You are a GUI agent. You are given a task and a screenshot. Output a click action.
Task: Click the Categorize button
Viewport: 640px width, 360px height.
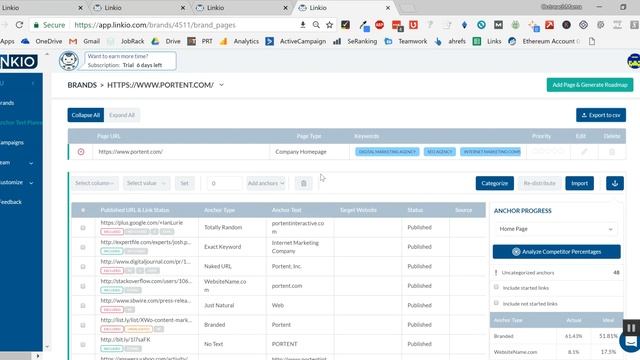coord(495,183)
